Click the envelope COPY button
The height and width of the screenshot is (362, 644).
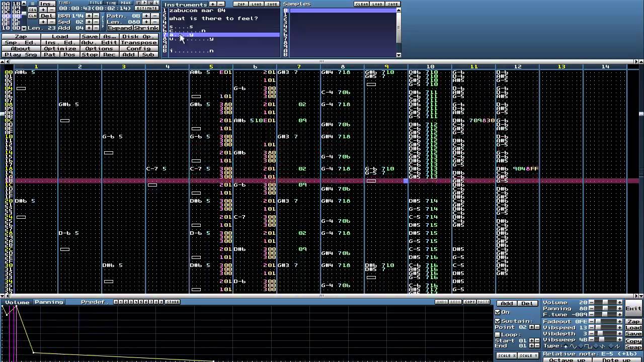point(469,302)
